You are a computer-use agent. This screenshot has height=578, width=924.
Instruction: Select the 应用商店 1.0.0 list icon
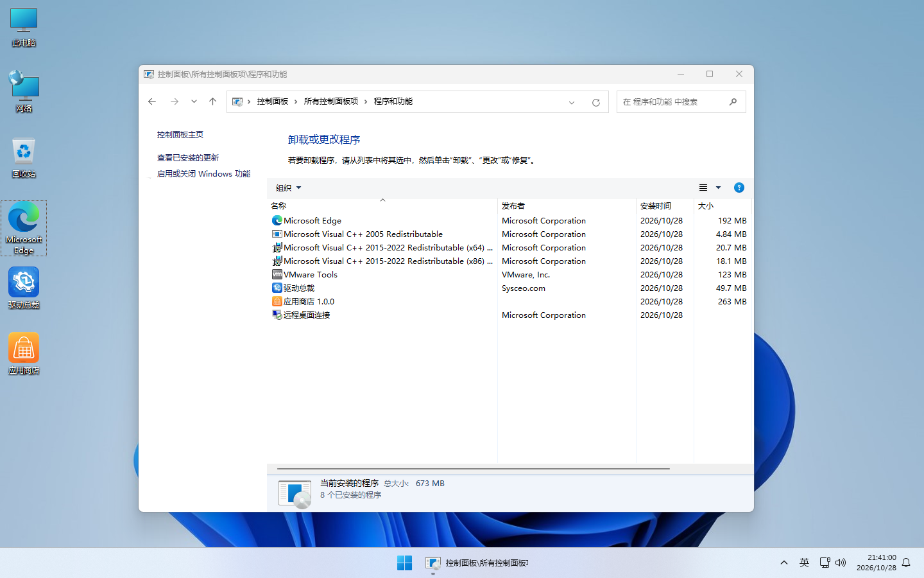click(277, 301)
